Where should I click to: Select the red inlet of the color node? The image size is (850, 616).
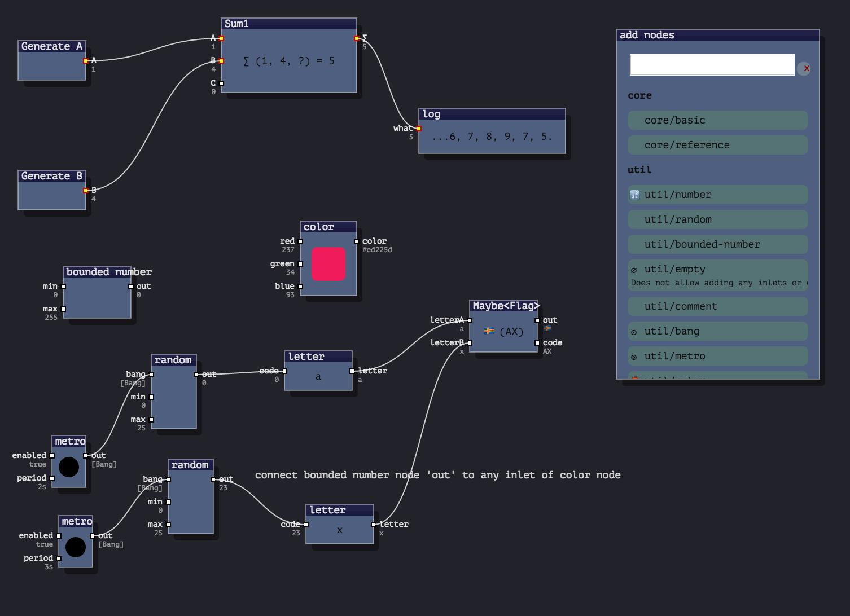(300, 241)
